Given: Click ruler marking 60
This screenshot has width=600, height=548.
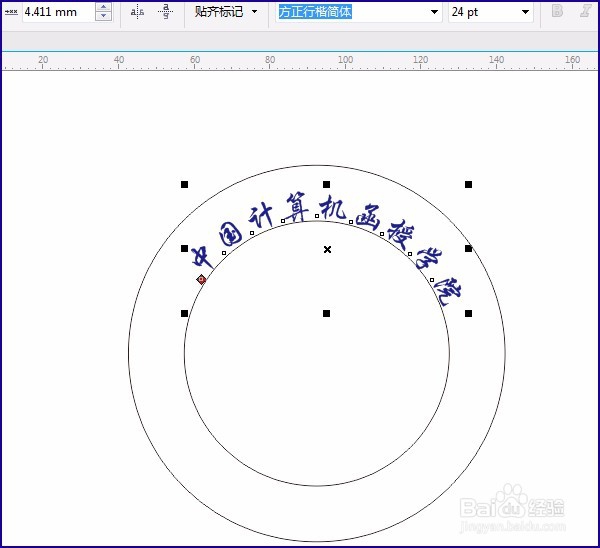Looking at the screenshot, I should pyautogui.click(x=195, y=60).
